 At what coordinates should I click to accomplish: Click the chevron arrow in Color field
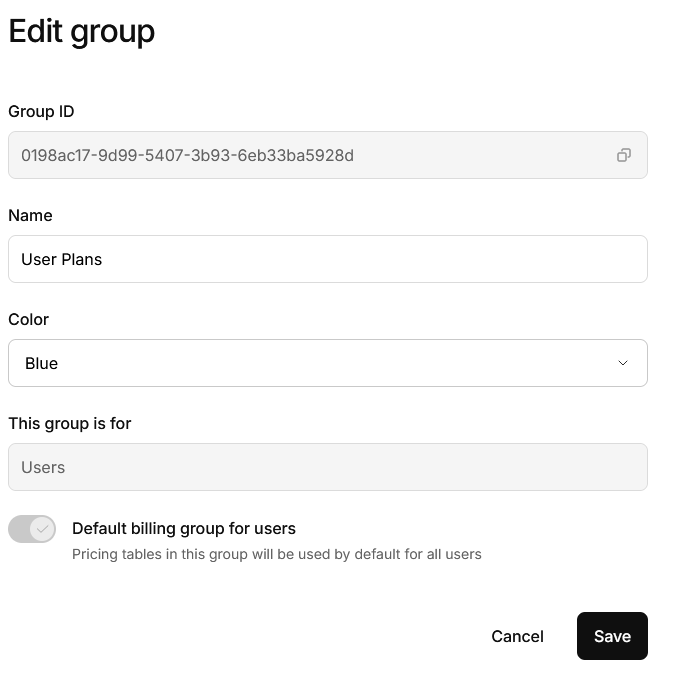click(622, 363)
